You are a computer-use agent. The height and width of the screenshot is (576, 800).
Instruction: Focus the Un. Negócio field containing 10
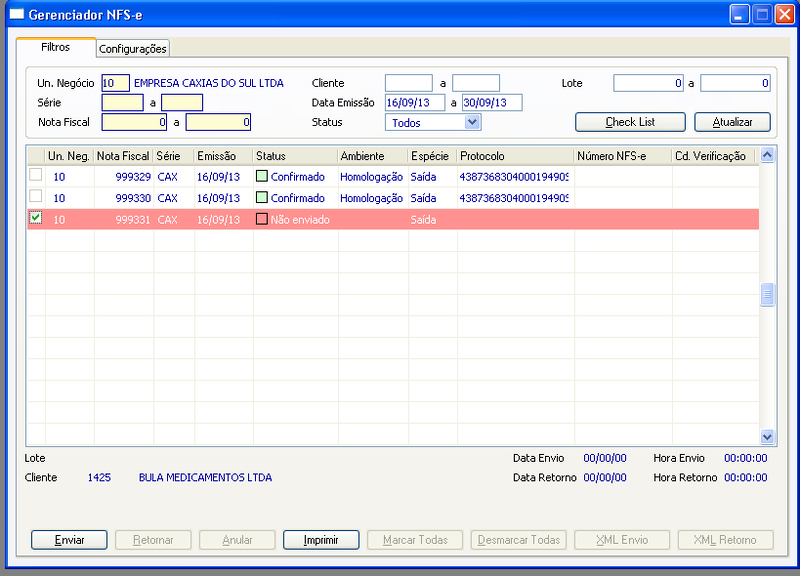(115, 83)
